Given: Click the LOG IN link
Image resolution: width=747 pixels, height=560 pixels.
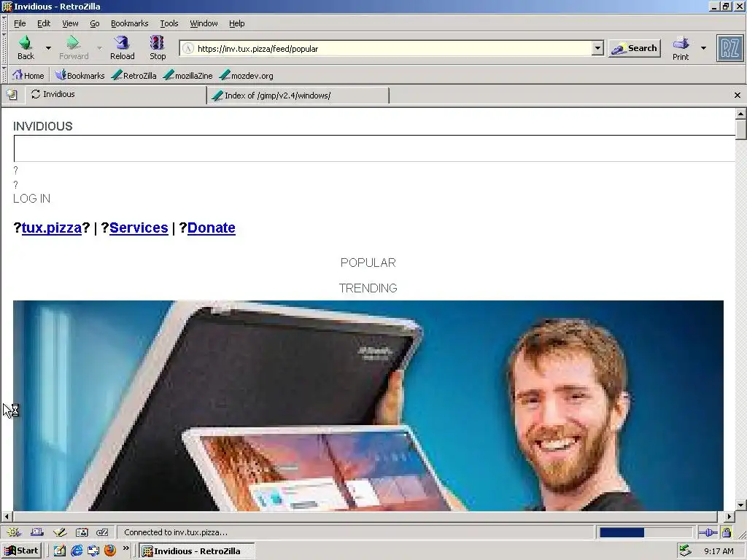Looking at the screenshot, I should click(x=31, y=198).
